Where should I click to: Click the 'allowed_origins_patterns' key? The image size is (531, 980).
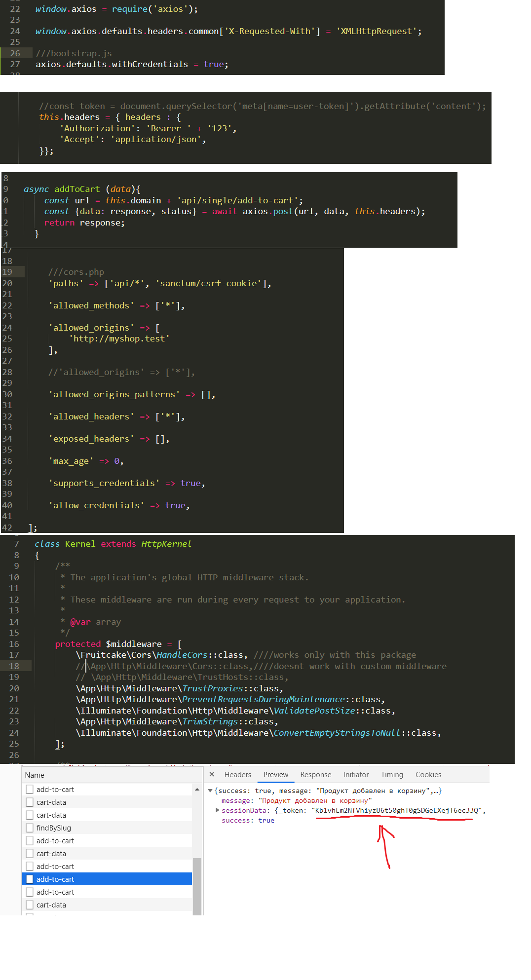[x=114, y=394]
